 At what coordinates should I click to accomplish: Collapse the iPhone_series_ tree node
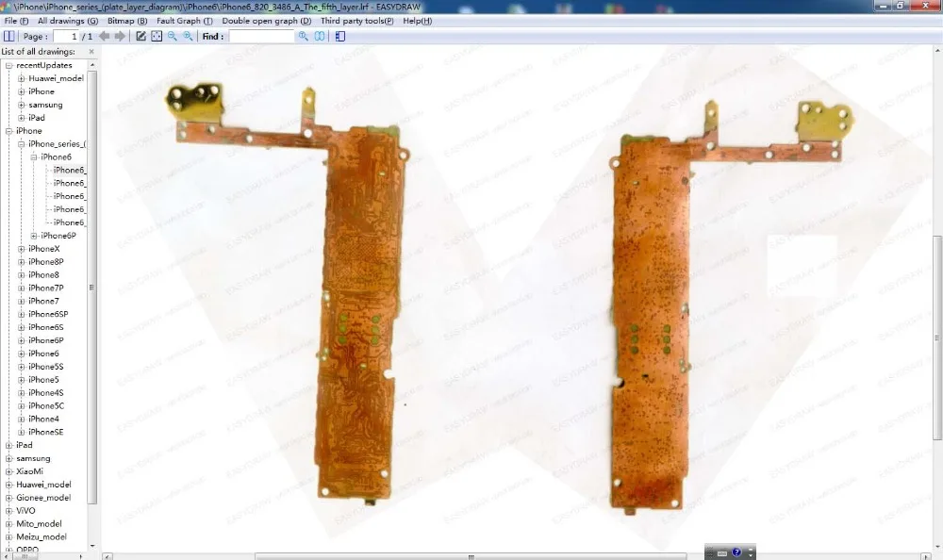point(21,143)
